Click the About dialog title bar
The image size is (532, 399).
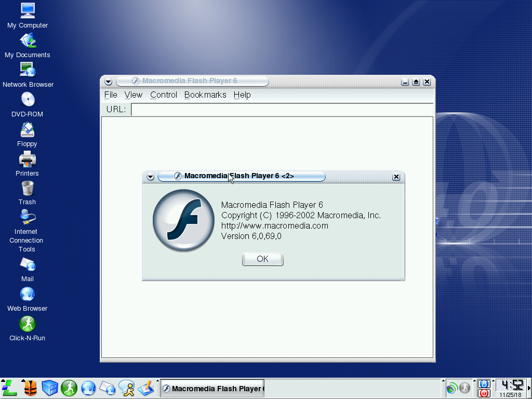242,177
